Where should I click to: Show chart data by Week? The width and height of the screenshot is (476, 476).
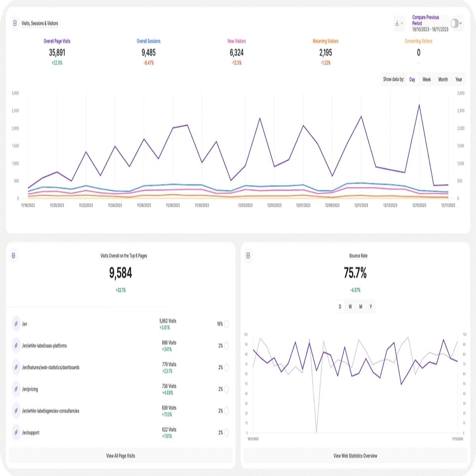click(x=426, y=79)
